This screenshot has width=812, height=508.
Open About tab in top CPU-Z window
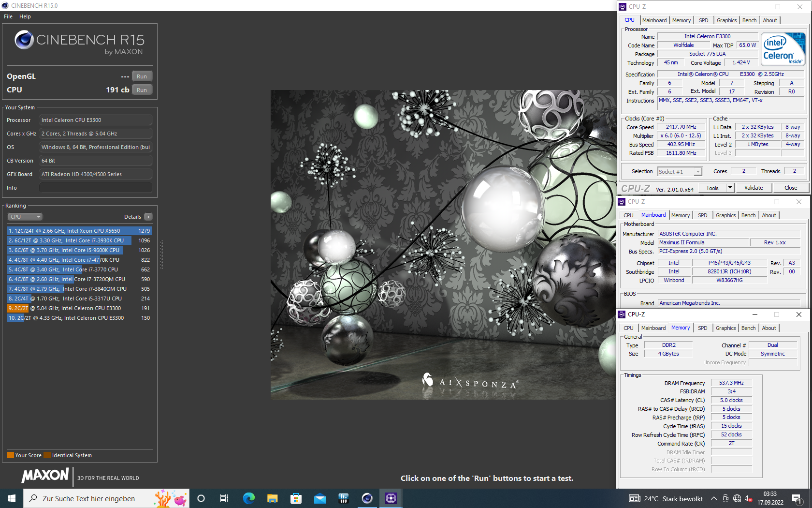tap(770, 20)
